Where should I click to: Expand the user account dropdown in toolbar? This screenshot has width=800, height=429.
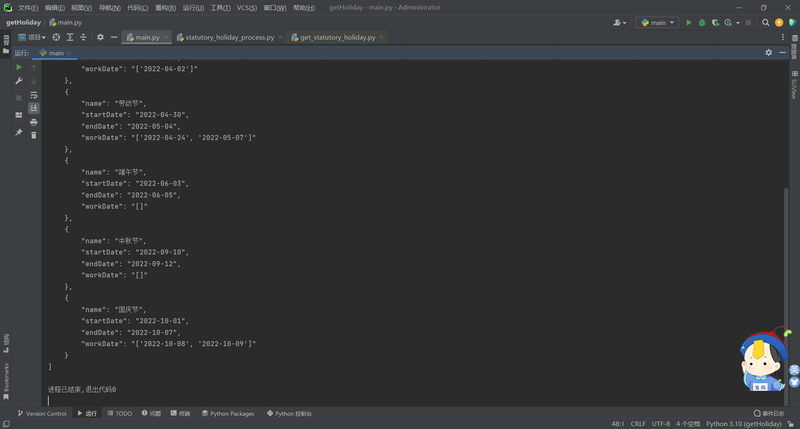(619, 22)
